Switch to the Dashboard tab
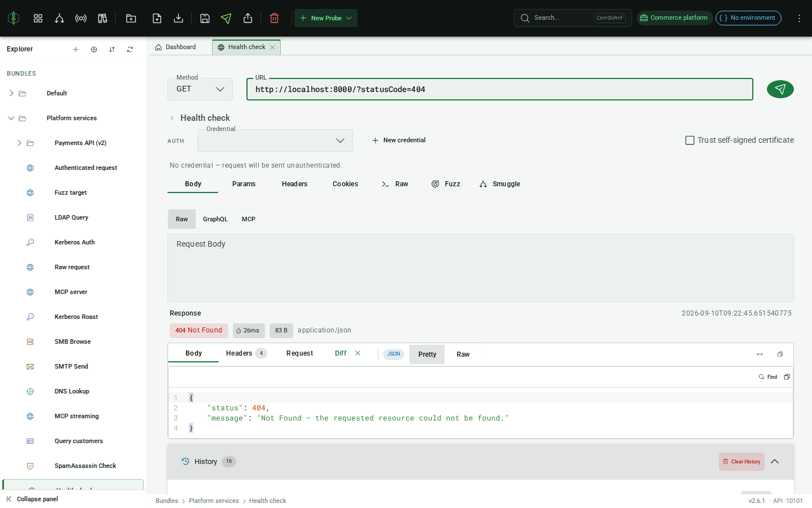 click(x=176, y=47)
